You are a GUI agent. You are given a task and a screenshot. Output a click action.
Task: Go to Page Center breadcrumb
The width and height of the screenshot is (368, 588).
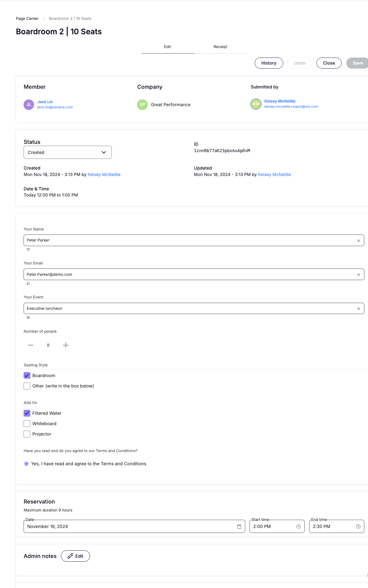click(27, 19)
